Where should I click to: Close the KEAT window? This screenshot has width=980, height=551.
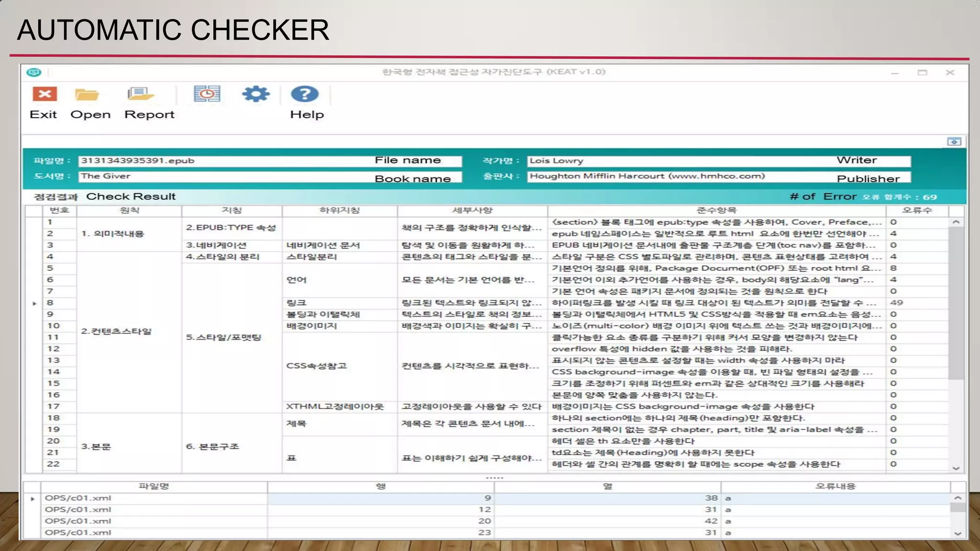950,73
